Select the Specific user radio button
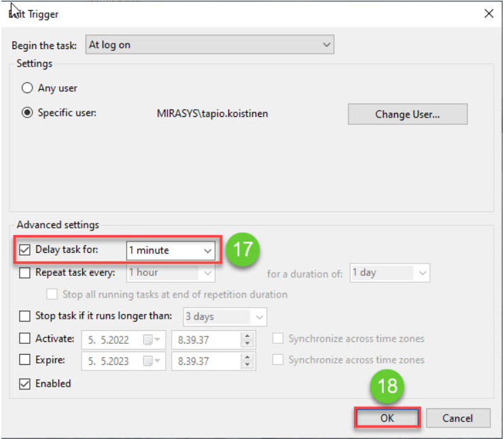 (x=27, y=113)
